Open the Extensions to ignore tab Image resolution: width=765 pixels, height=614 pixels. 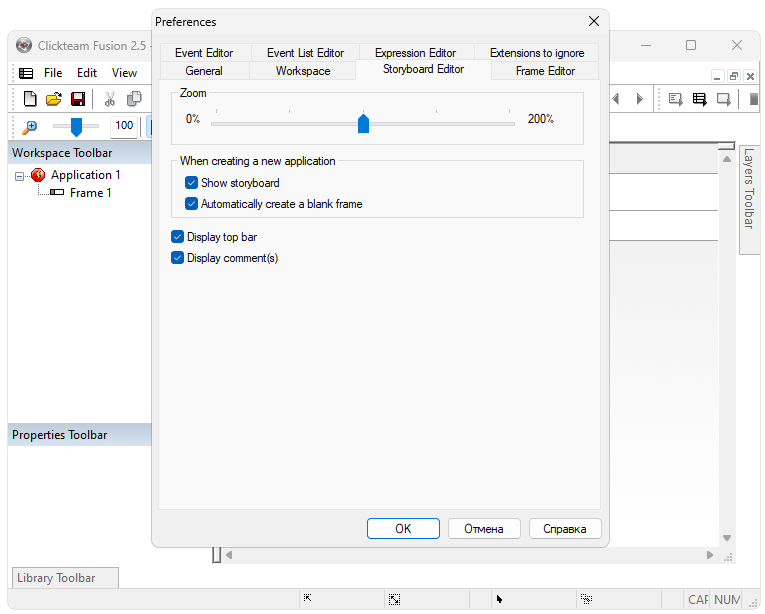pos(537,53)
